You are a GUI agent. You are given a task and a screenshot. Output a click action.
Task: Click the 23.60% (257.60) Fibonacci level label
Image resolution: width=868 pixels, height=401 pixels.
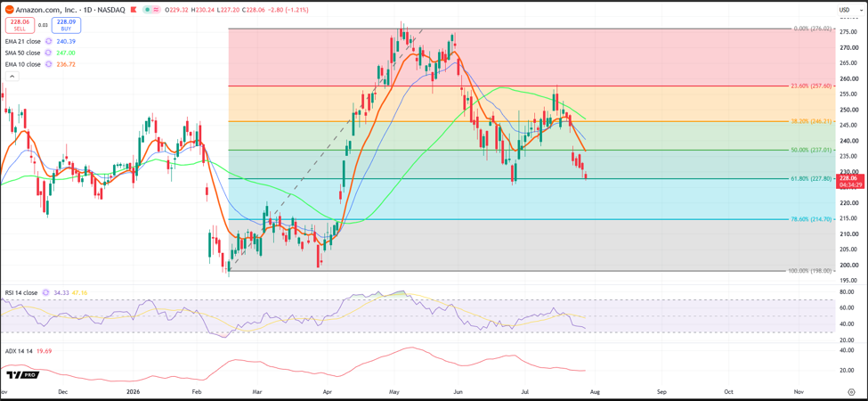pos(809,86)
